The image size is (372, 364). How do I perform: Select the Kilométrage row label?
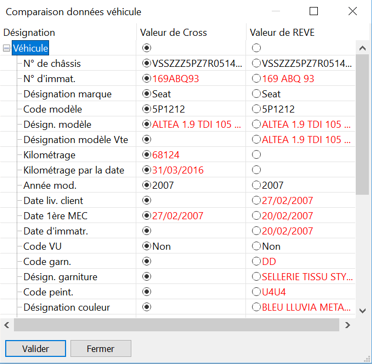(49, 155)
